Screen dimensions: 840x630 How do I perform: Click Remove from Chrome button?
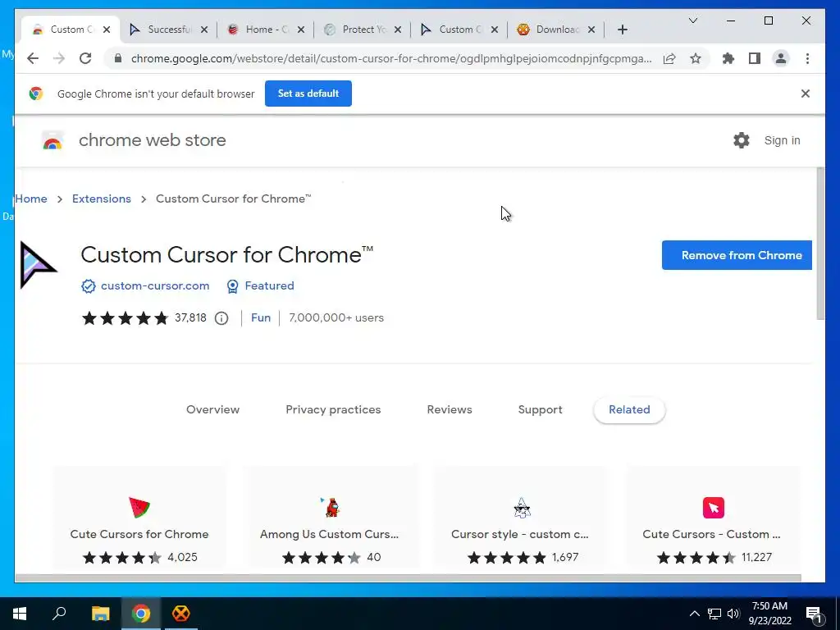tap(737, 255)
